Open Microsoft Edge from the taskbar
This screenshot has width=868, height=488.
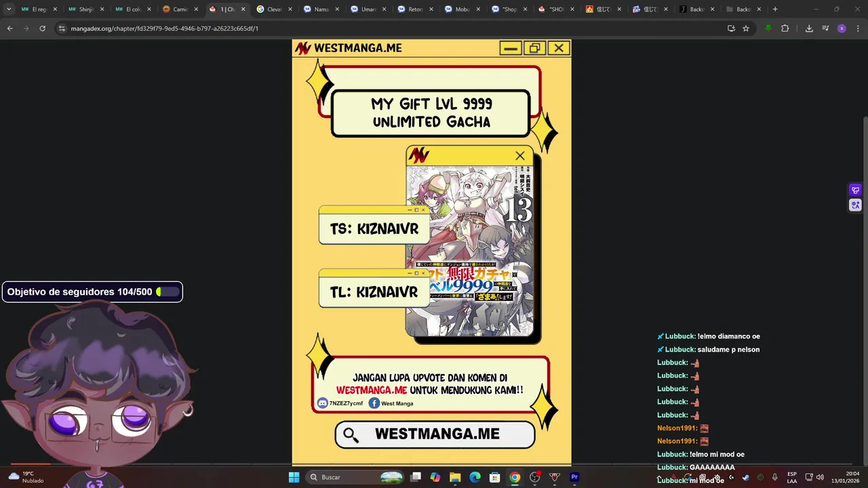click(x=475, y=477)
